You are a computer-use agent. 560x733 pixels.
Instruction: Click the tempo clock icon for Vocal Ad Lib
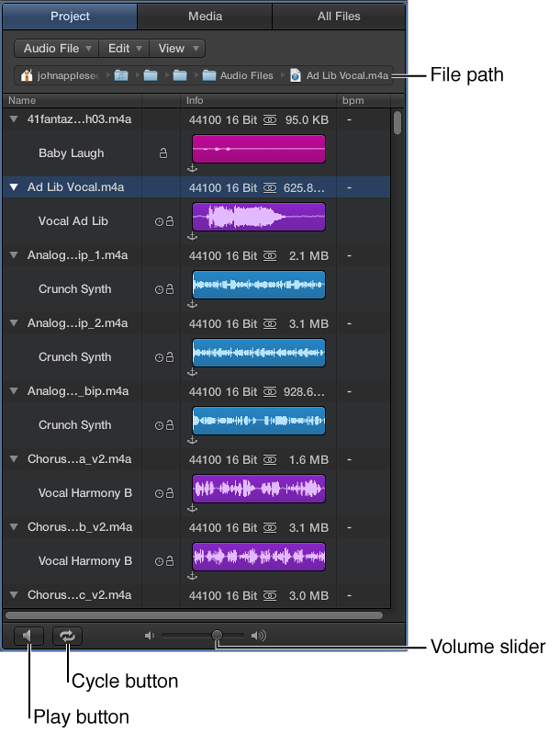[159, 221]
